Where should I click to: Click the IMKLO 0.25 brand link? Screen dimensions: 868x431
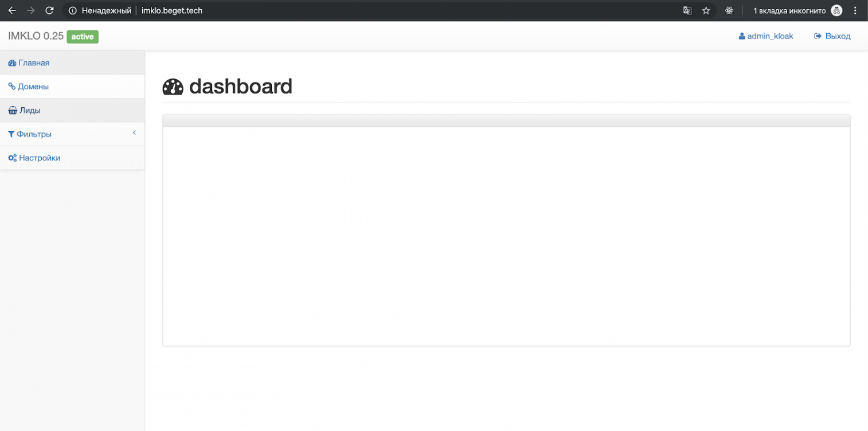pos(36,36)
